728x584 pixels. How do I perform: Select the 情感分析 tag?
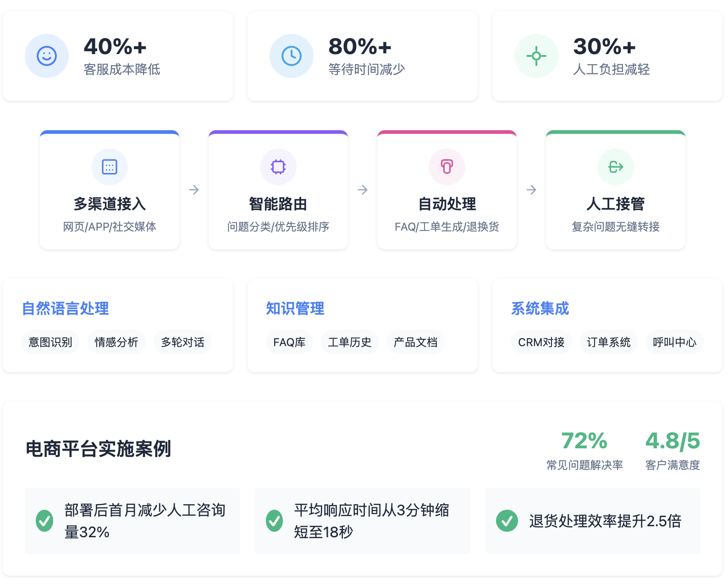click(116, 342)
